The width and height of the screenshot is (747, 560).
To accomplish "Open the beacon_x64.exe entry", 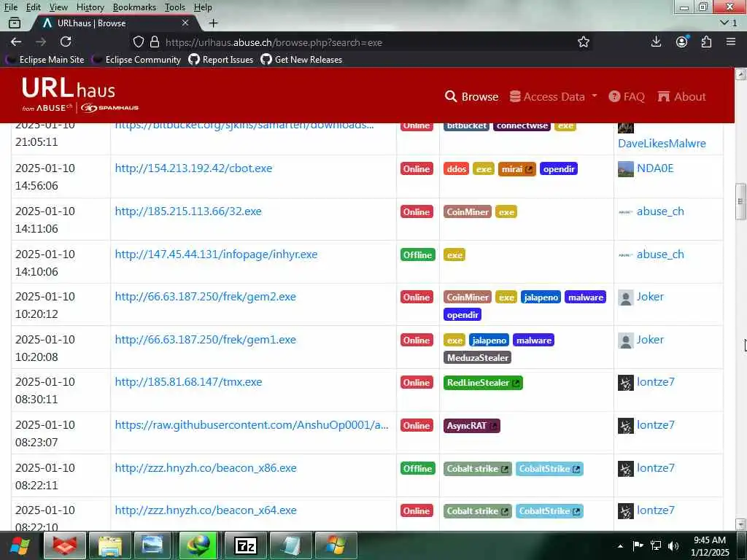I will click(205, 510).
